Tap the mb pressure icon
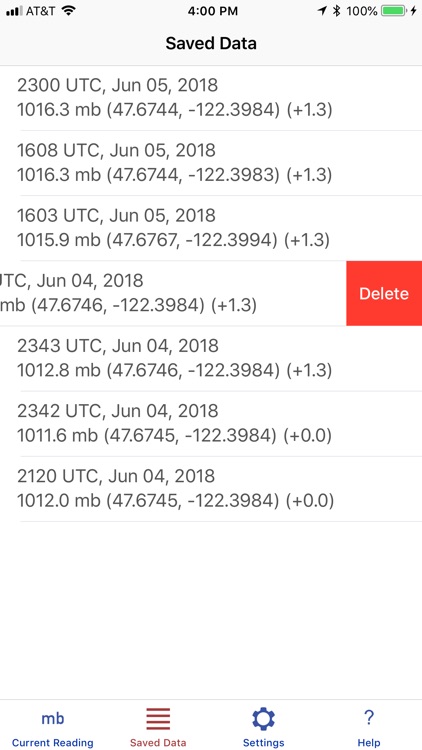The image size is (422, 750). (53, 718)
